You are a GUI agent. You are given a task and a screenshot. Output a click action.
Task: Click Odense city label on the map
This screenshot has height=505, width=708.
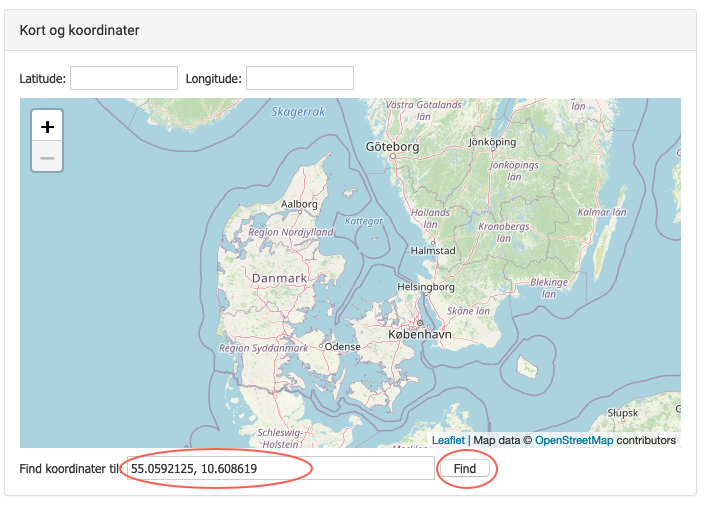(342, 346)
